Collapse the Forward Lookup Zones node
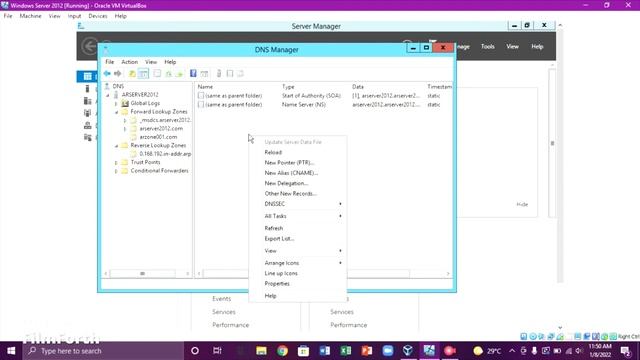Image resolution: width=640 pixels, height=360 pixels. click(116, 111)
